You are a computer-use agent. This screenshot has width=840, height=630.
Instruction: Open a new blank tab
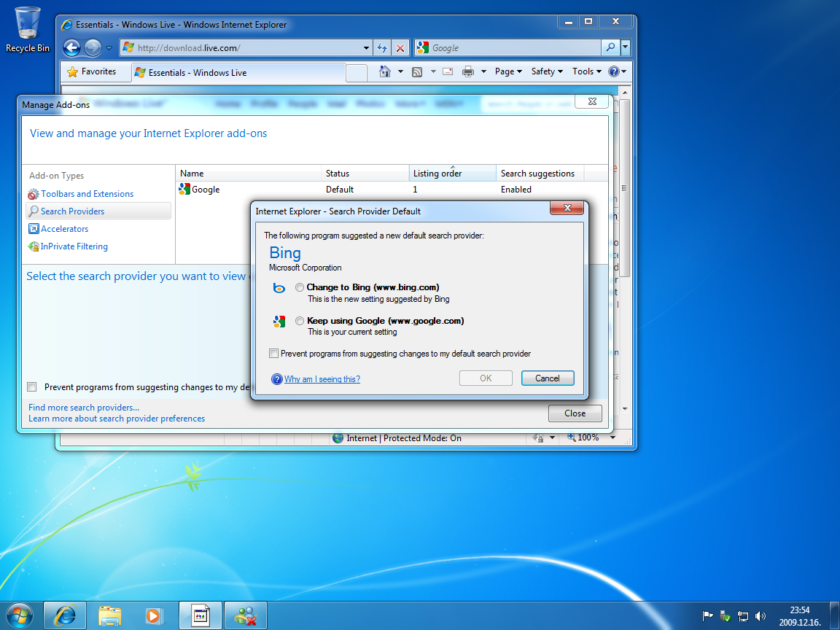[357, 73]
